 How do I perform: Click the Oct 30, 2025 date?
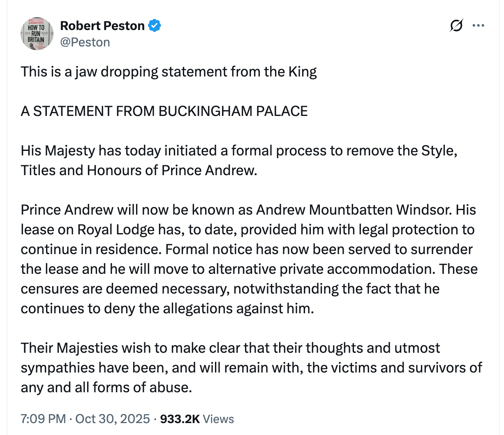pyautogui.click(x=113, y=419)
